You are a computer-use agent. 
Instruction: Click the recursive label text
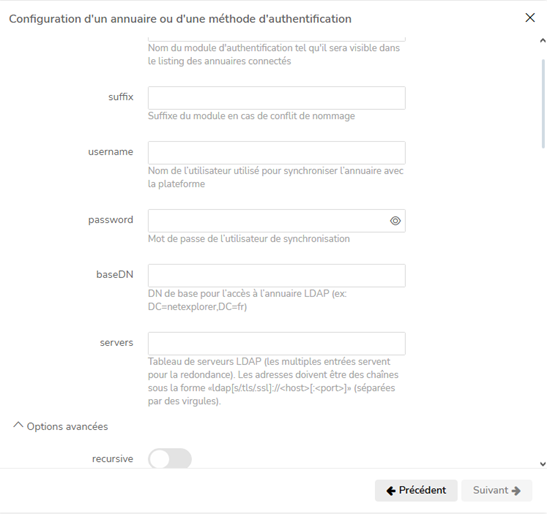[x=112, y=459]
